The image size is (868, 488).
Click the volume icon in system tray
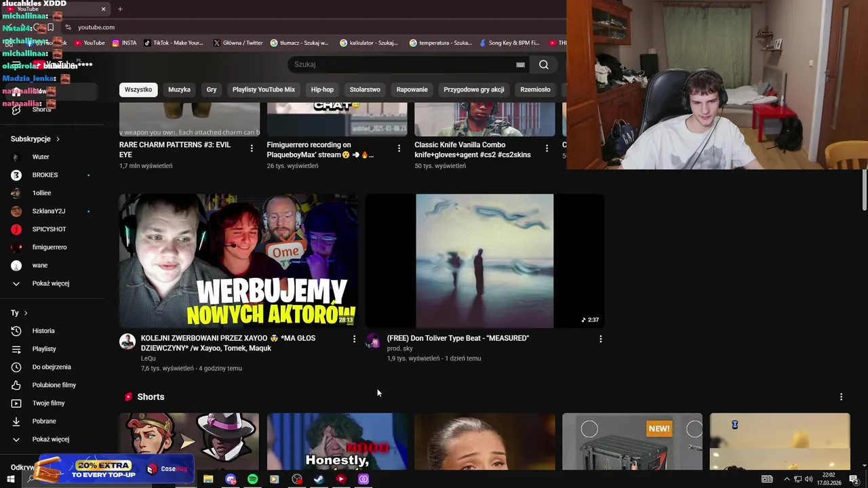point(808,479)
